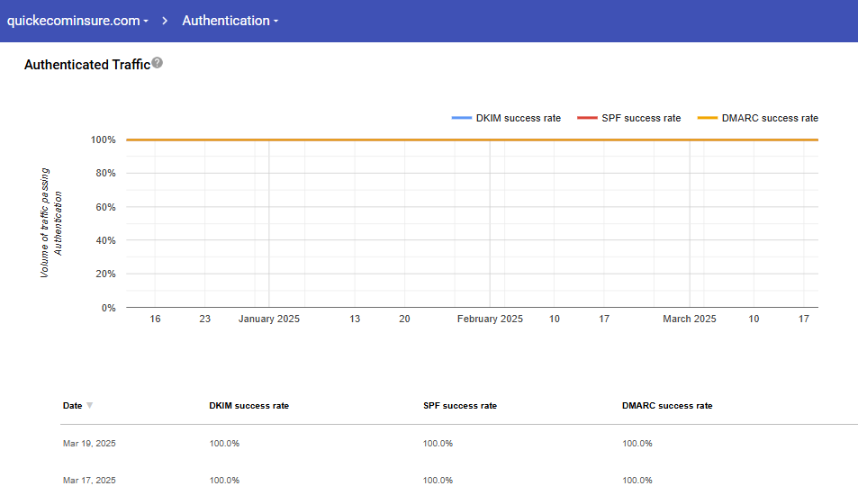858x504 pixels.
Task: Click SPF success rate table column header
Action: click(459, 406)
